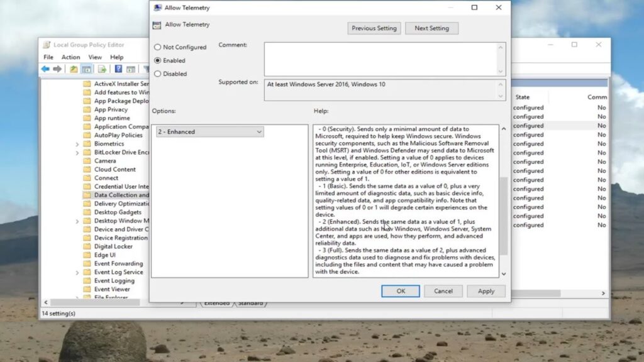
Task: Click the AutoPlay Policies folder icon
Action: pyautogui.click(x=87, y=135)
